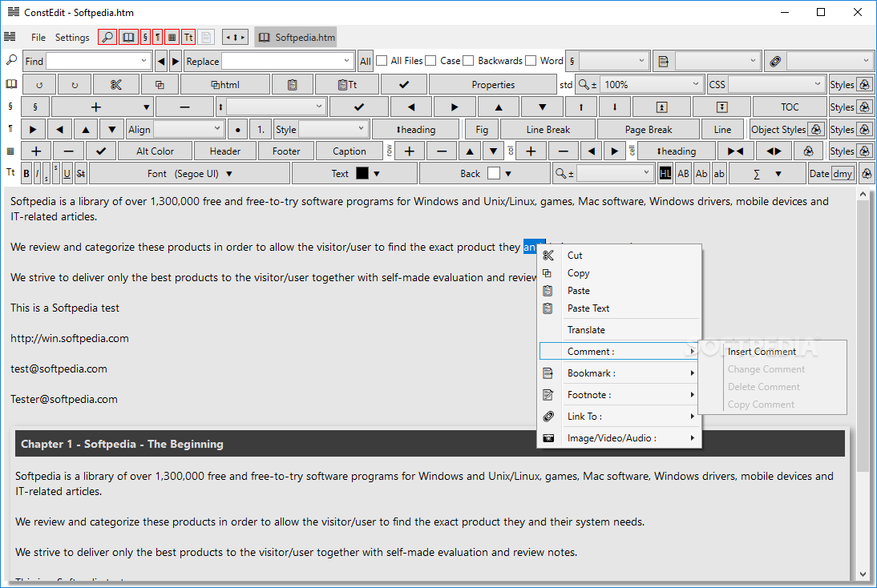The image size is (877, 588).
Task: Click the undo arrow button
Action: pos(39,84)
